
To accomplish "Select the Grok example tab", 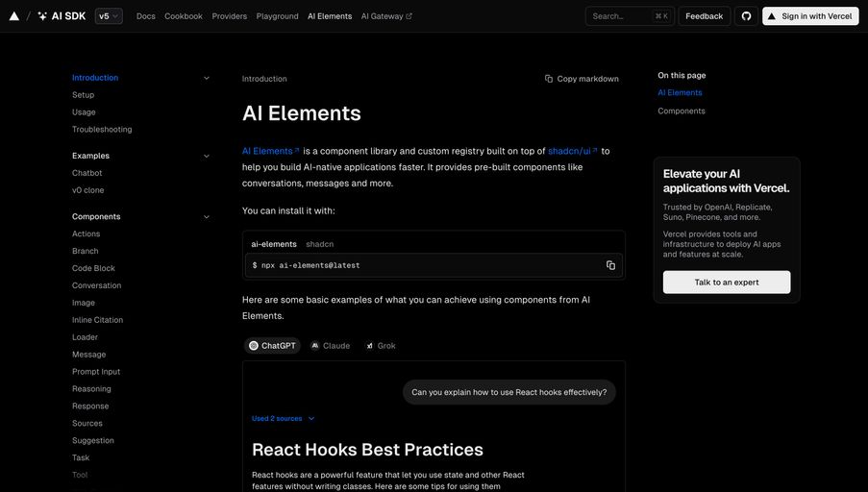I will 381,346.
